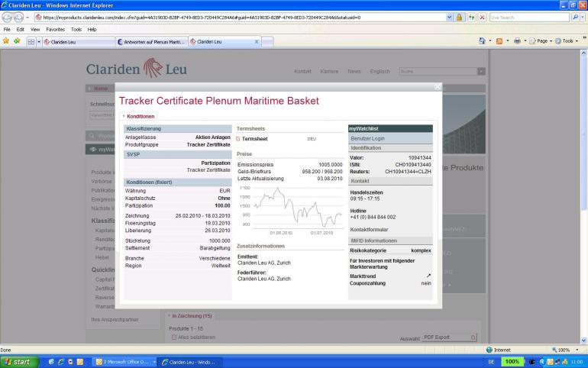Open the Favorites Center star icon

6,41
